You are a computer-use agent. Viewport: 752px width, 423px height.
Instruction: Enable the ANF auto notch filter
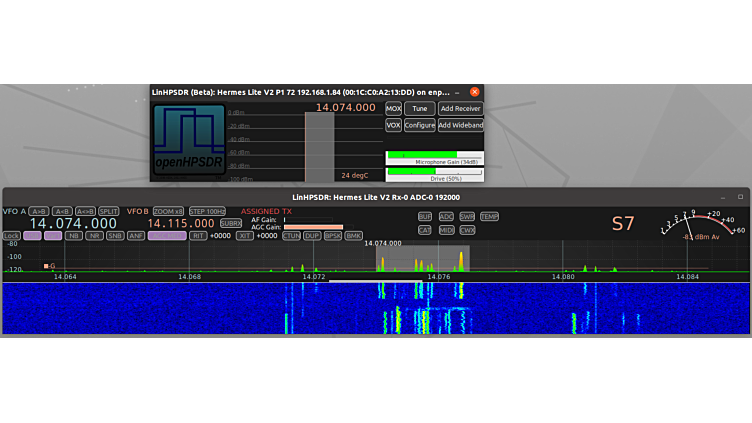pos(136,236)
